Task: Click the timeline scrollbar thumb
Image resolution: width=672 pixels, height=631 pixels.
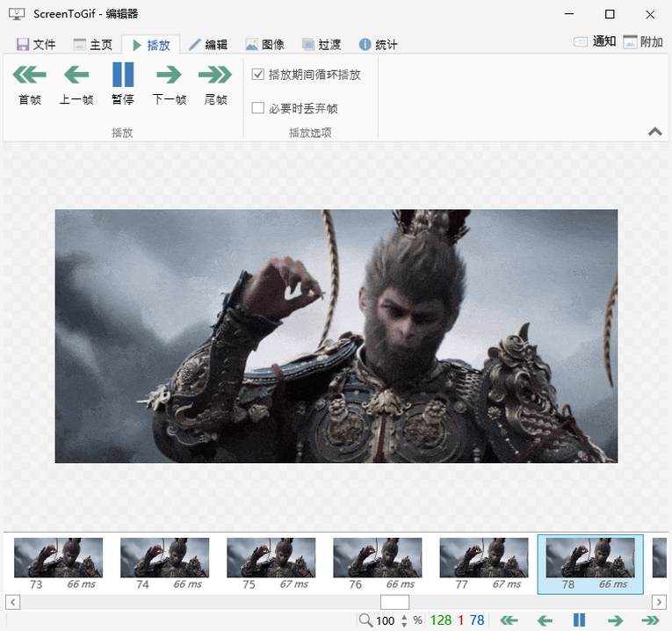Action: point(394,602)
